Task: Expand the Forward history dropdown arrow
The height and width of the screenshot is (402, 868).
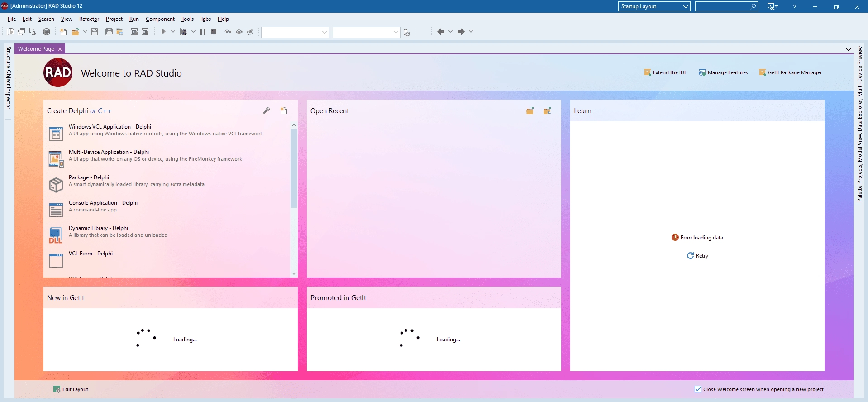Action: (471, 32)
